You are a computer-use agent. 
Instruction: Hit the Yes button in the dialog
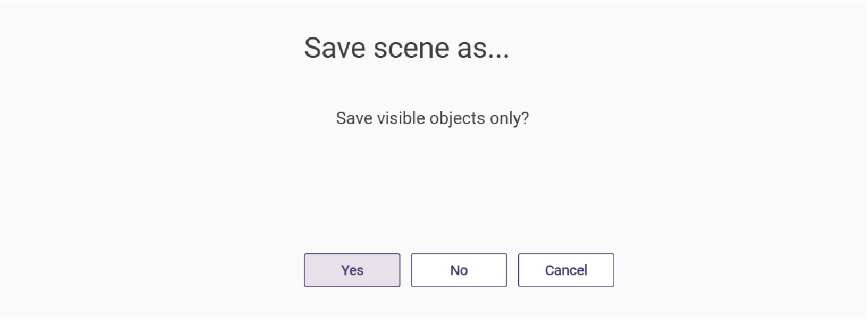(352, 270)
